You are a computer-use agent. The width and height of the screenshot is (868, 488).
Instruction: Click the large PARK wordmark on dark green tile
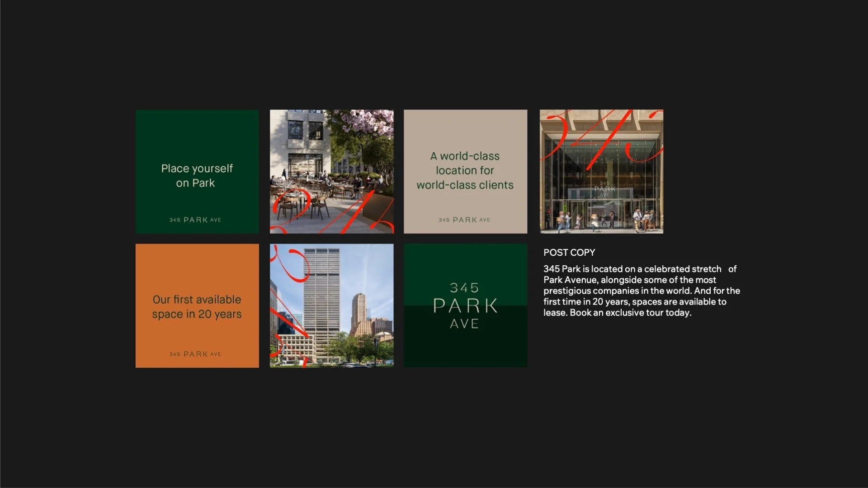click(465, 306)
